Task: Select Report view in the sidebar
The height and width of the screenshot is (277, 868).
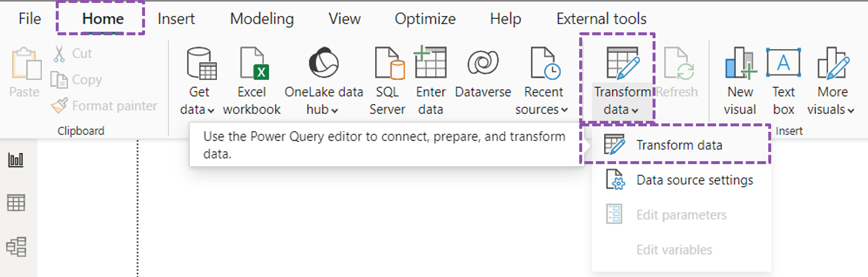Action: pos(16,159)
